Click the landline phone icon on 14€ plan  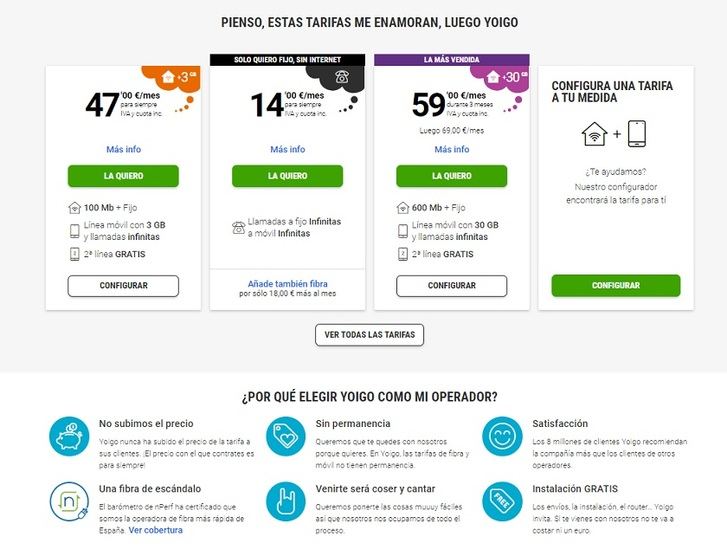tap(343, 76)
